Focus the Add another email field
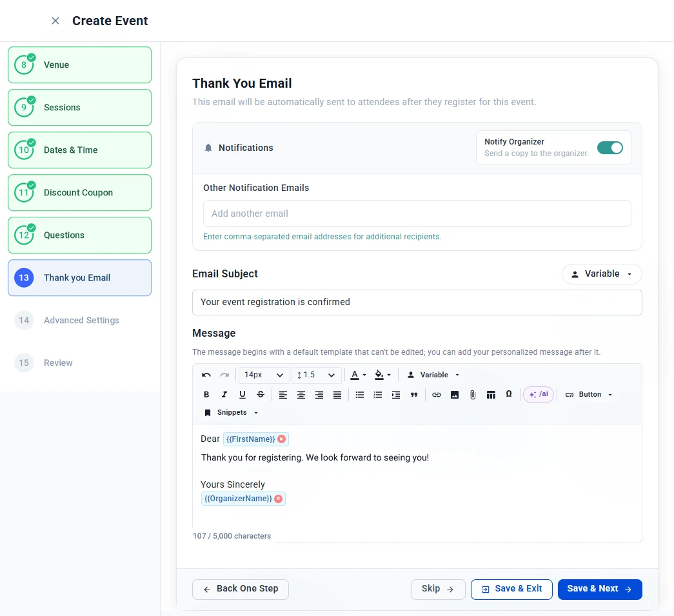The height and width of the screenshot is (616, 674). [x=417, y=214]
